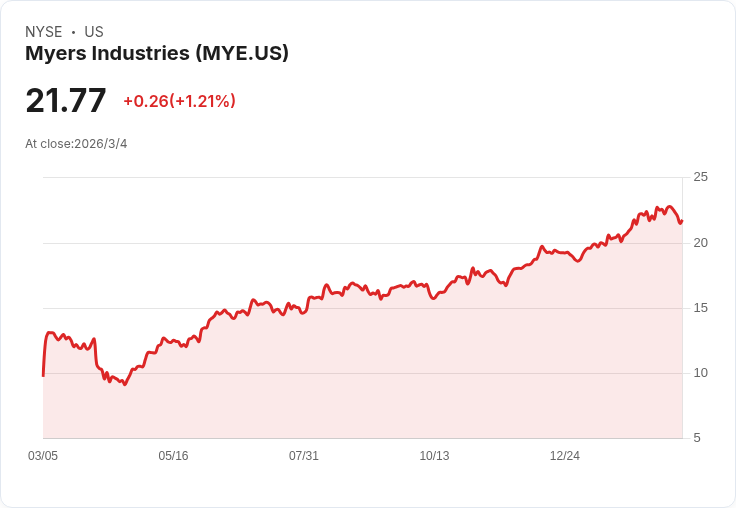This screenshot has height=508, width=736.
Task: Click the starting point of the red price line
Action: coord(43,375)
